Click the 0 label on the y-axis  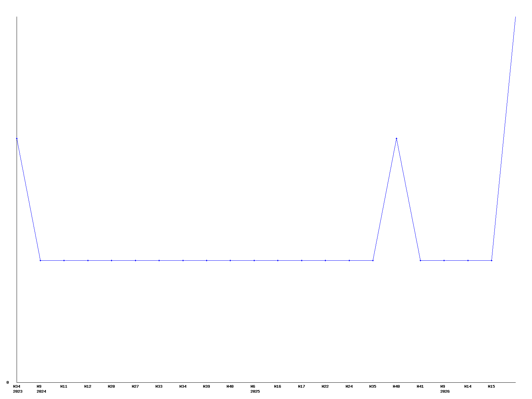click(8, 382)
